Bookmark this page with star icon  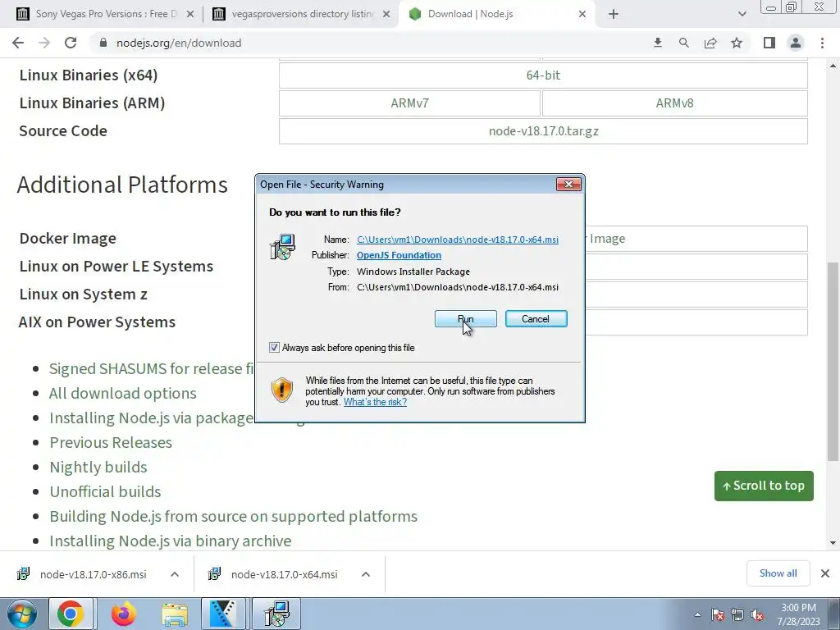pyautogui.click(x=737, y=43)
